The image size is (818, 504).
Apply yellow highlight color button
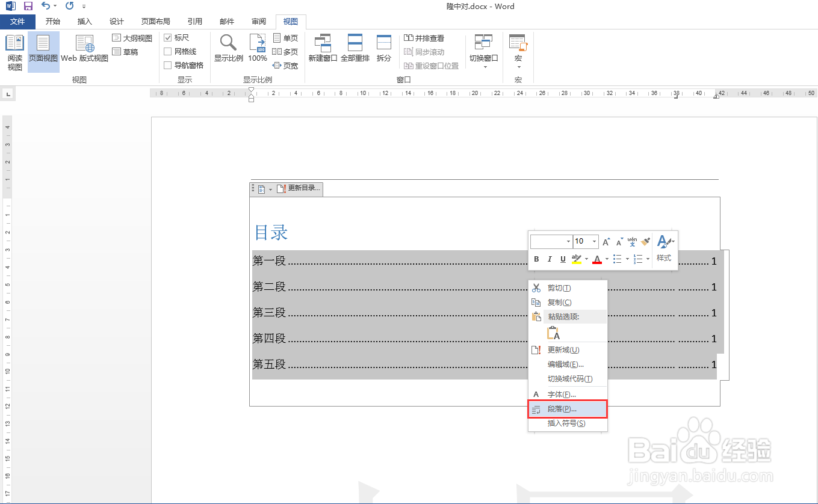[x=577, y=259]
